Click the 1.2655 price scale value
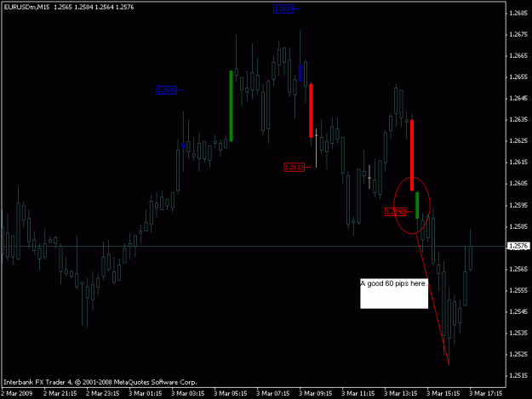The image size is (532, 399). [x=518, y=77]
